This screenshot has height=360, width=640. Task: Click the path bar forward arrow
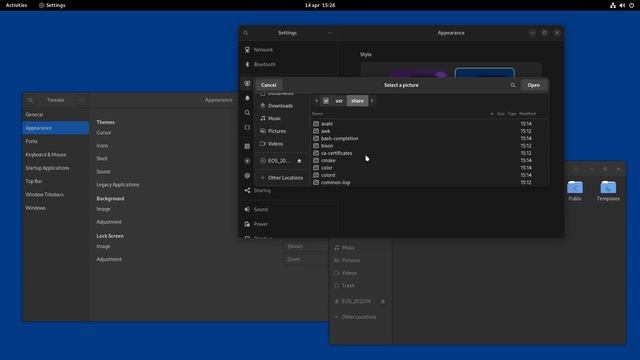coord(372,101)
